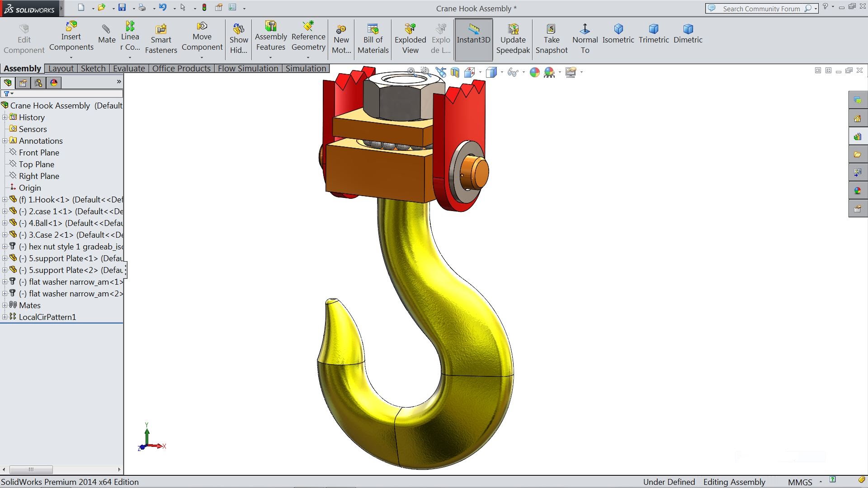The height and width of the screenshot is (488, 868).
Task: Open FeatureManager design tree tab icon
Action: [x=8, y=83]
